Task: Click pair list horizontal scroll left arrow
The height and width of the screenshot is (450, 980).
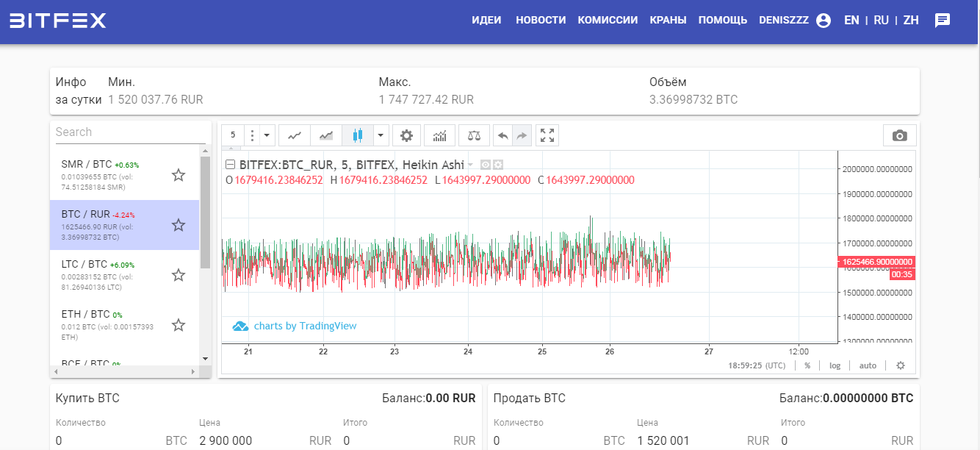Action: 55,371
